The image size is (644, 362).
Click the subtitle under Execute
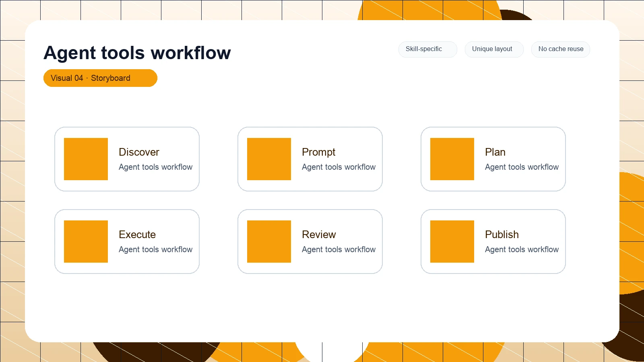[x=155, y=249]
